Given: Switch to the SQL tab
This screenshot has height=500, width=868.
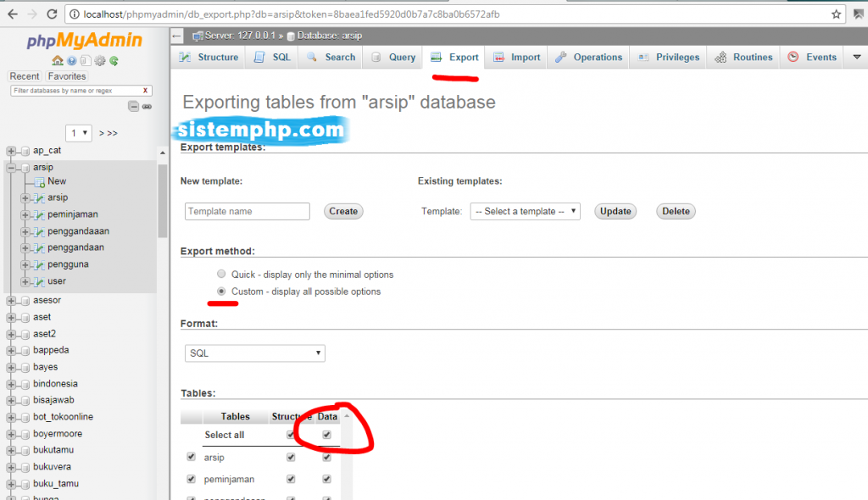Looking at the screenshot, I should tap(272, 57).
